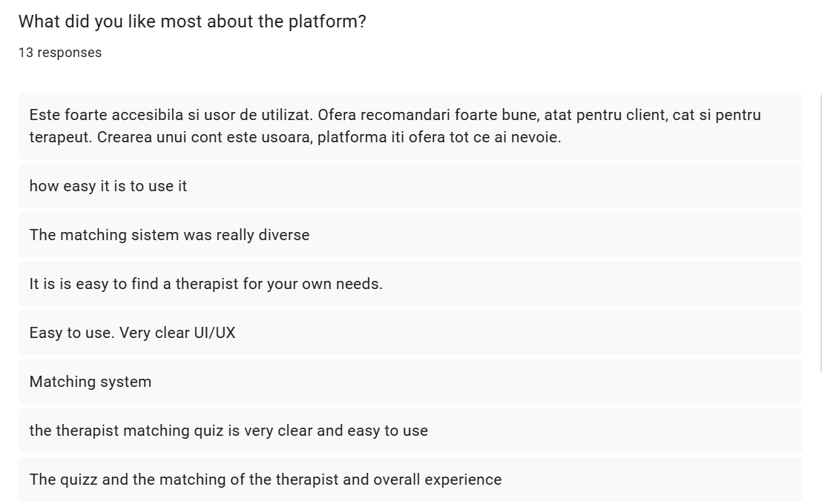Screen dimensions: 822x504
Task: Click the response about finding a therapist
Action: [205, 284]
